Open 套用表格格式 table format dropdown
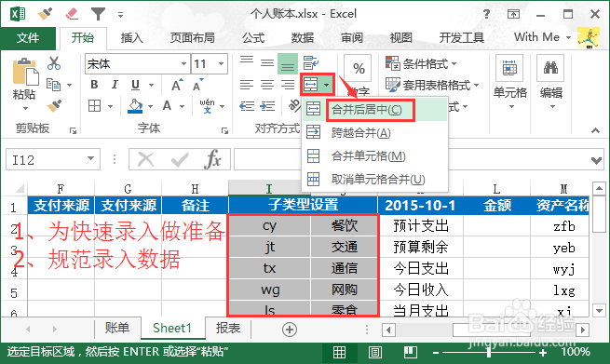 pos(432,85)
